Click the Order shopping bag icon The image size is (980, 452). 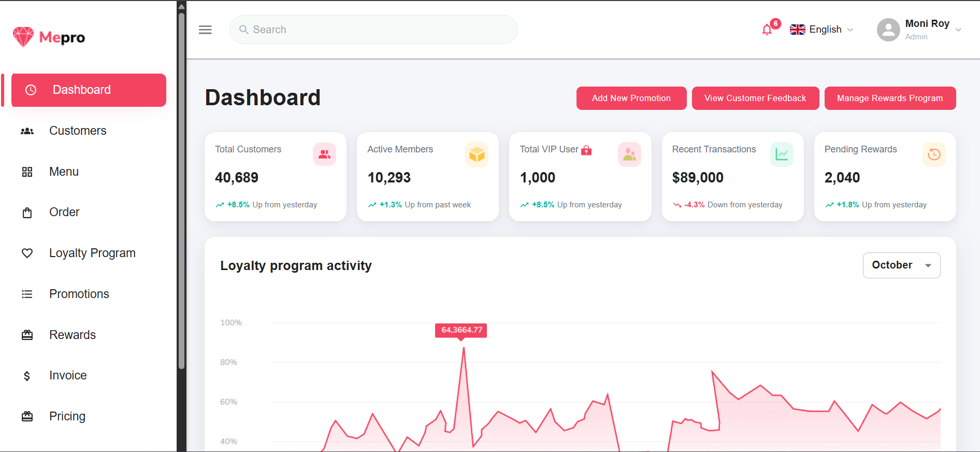[27, 213]
